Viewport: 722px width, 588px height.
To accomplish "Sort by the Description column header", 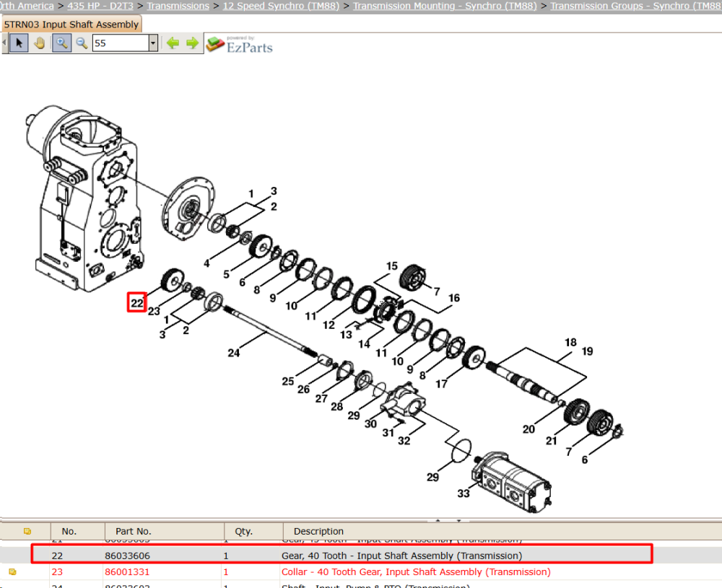I will pos(318,532).
